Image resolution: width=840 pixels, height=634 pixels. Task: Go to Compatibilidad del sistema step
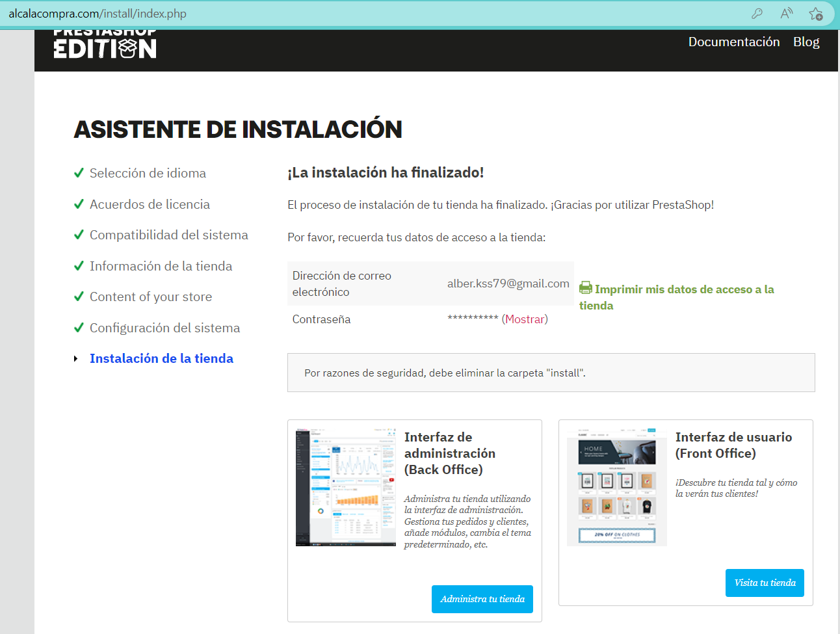[x=169, y=235]
